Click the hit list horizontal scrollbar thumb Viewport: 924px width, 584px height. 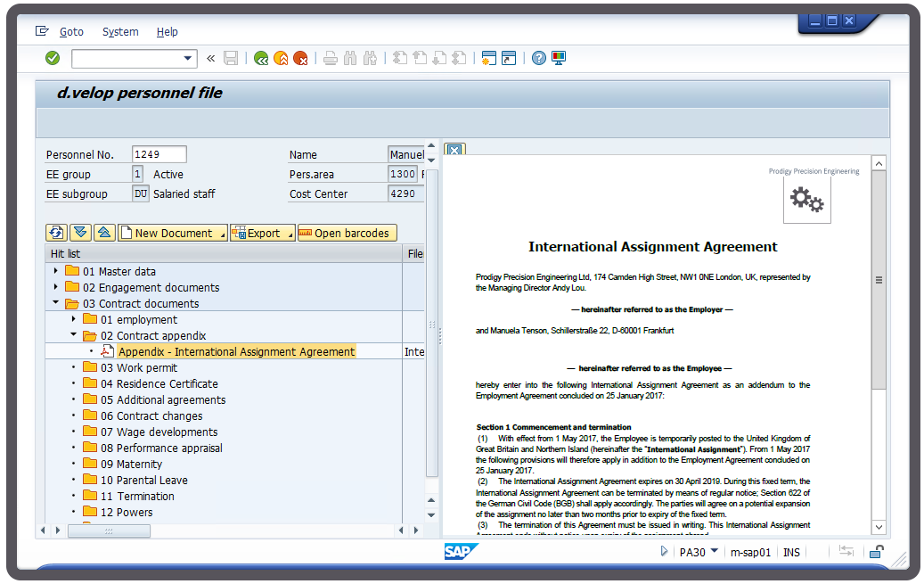(x=109, y=531)
